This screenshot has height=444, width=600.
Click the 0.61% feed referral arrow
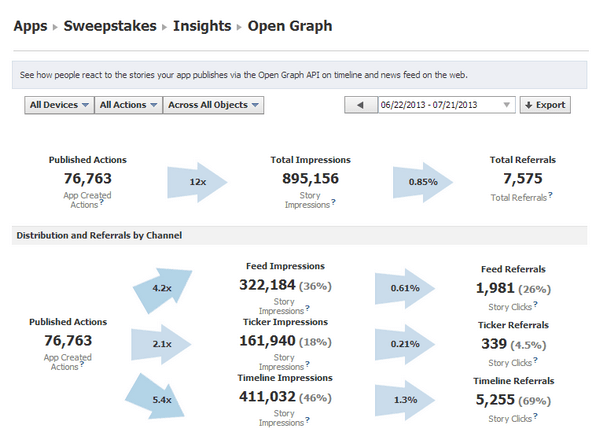[404, 288]
